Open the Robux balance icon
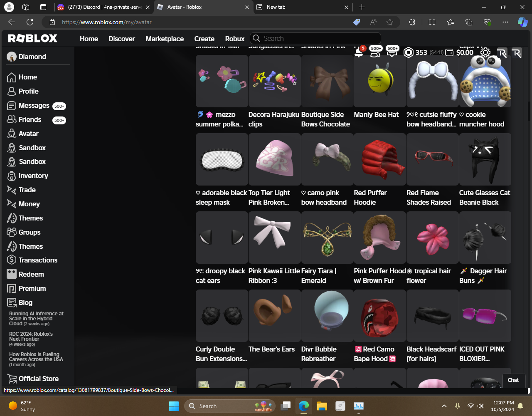532x416 pixels. coord(409,52)
